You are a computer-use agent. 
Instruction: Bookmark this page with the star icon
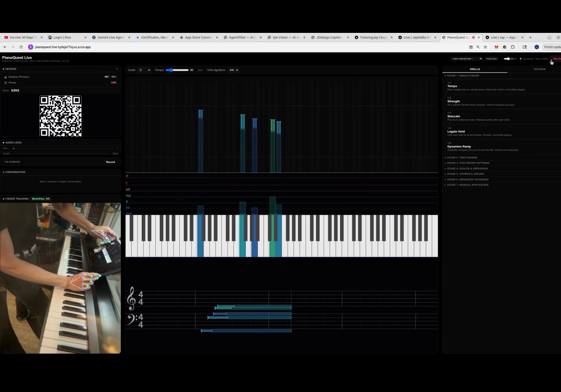click(485, 47)
